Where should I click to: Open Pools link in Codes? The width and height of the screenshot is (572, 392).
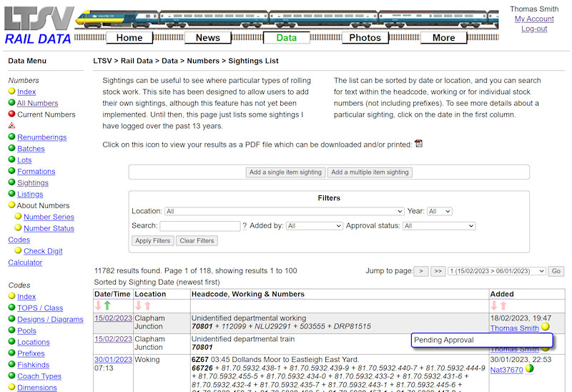(26, 330)
